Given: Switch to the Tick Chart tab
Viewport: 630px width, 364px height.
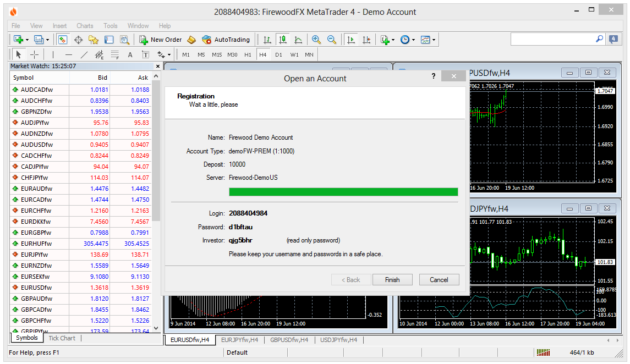Looking at the screenshot, I should [62, 338].
